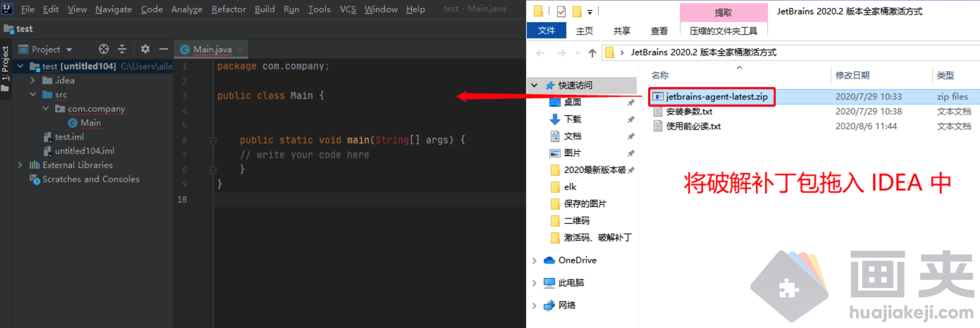Expand the .idea folder
Screen dimensions: 980x328
[x=33, y=81]
